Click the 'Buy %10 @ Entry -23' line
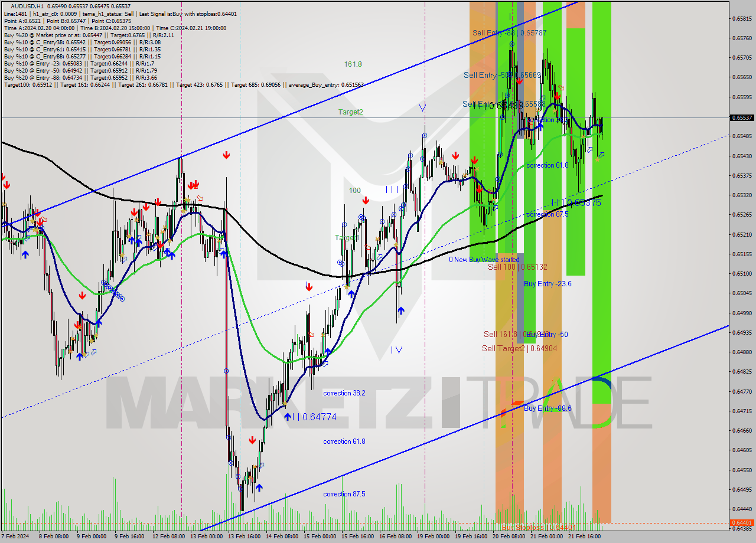This screenshot has width=756, height=543. point(79,63)
